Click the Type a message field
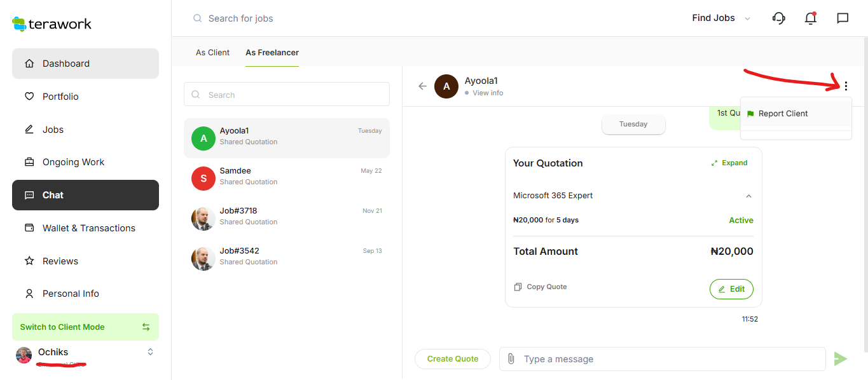868x380 pixels. (x=668, y=359)
